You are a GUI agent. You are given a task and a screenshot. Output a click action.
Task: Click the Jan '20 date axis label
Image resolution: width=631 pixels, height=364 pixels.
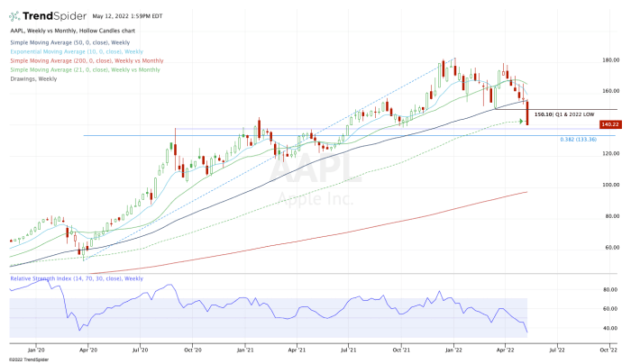coord(36,350)
